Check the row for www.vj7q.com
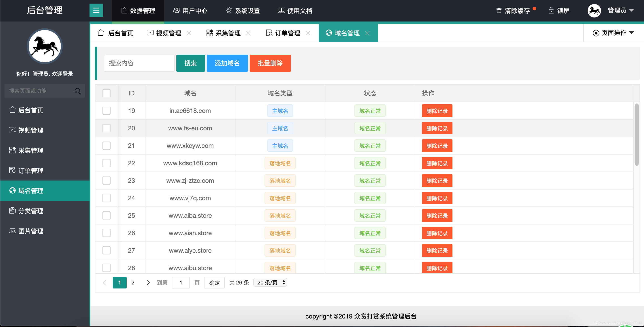644x327 pixels. click(x=106, y=198)
